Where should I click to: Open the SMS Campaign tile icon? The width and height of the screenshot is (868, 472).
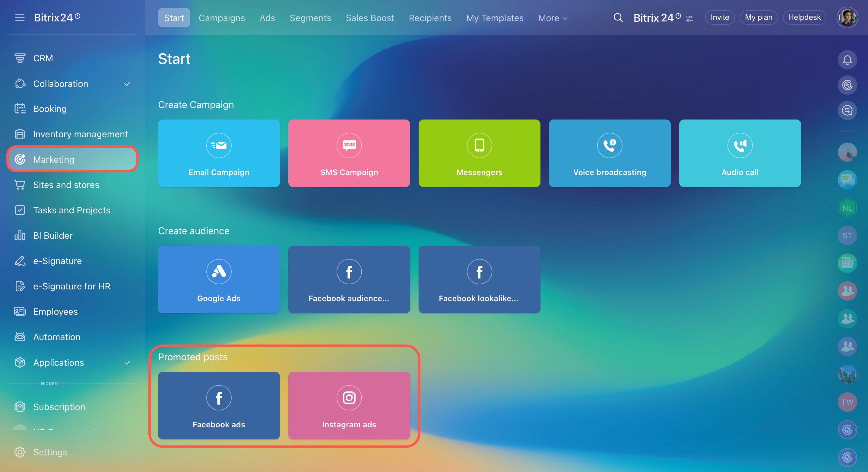coord(349,145)
